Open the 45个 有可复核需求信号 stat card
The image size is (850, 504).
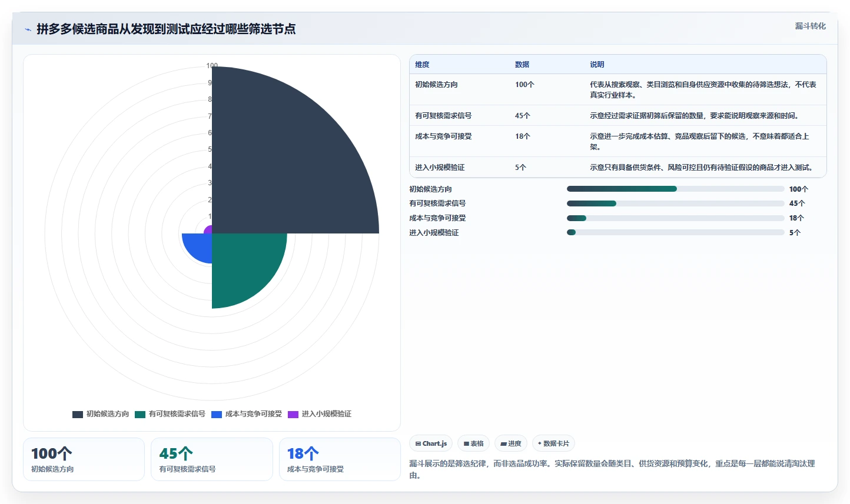click(212, 459)
